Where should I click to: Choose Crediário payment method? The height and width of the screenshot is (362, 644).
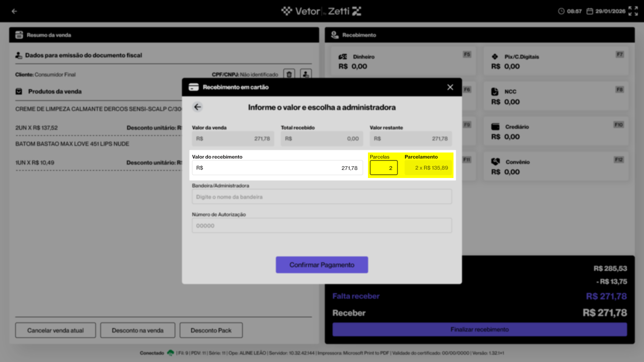point(555,132)
